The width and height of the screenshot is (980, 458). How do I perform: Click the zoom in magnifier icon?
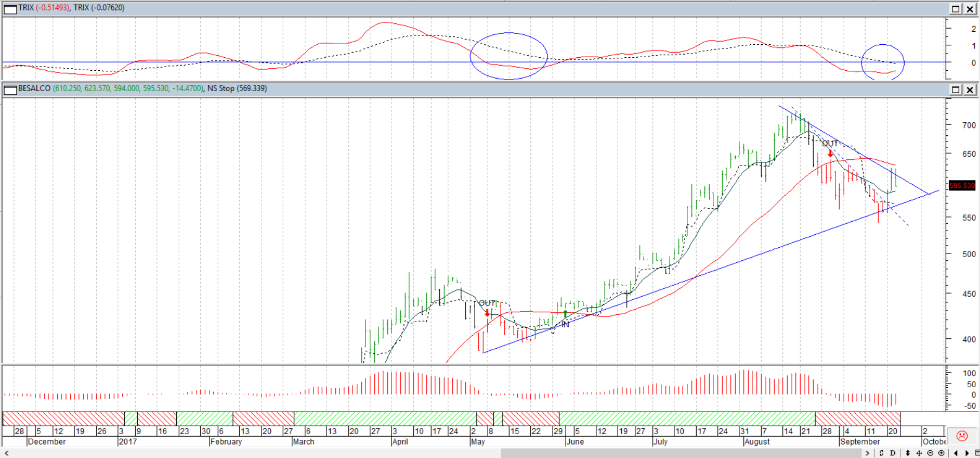(x=942, y=453)
